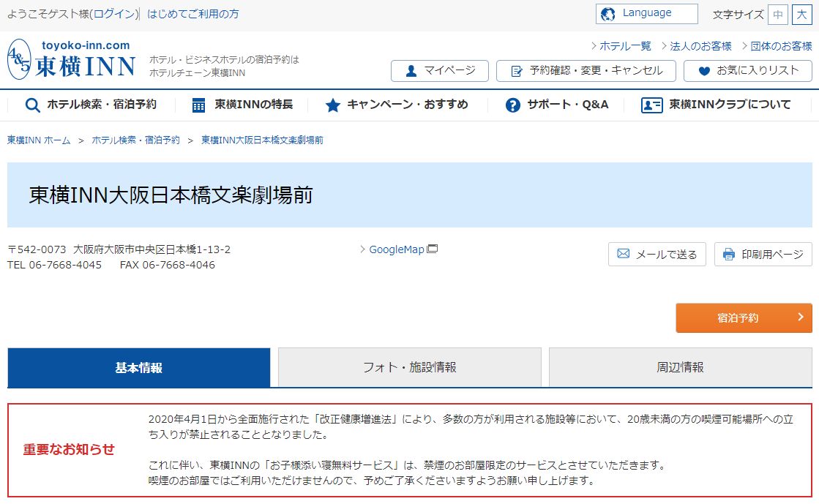Click the メールで送る label

[x=667, y=255]
